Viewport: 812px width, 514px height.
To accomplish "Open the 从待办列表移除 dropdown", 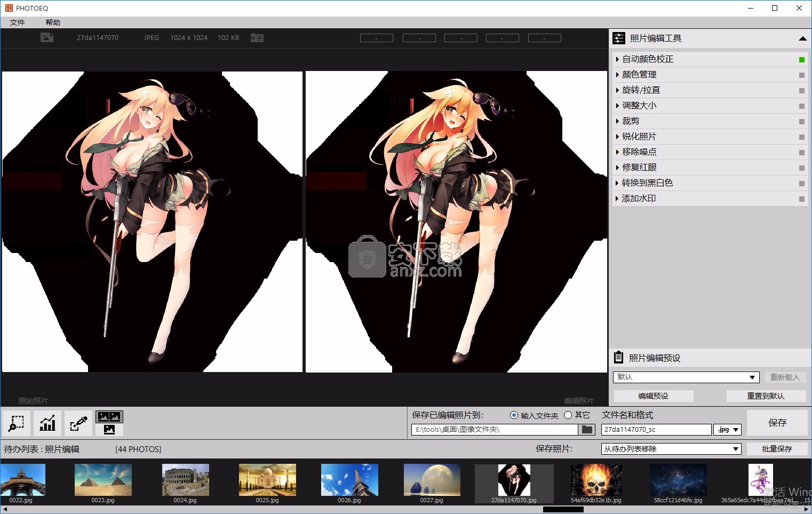I will click(671, 449).
